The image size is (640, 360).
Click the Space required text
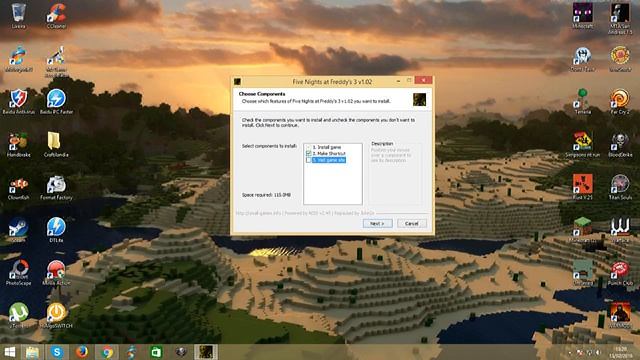point(266,195)
